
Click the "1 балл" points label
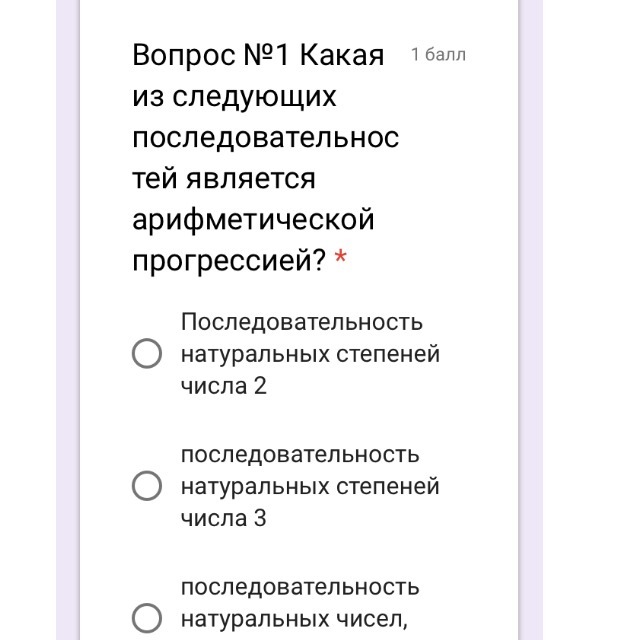point(438,55)
